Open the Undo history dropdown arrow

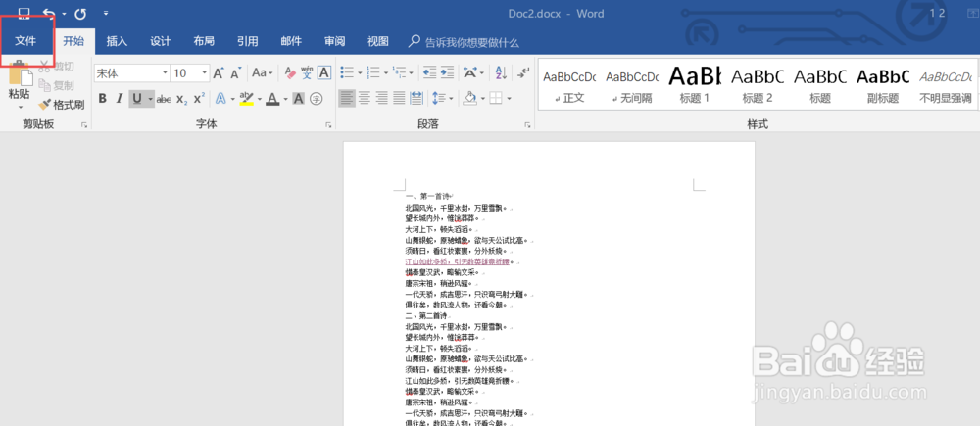click(63, 14)
